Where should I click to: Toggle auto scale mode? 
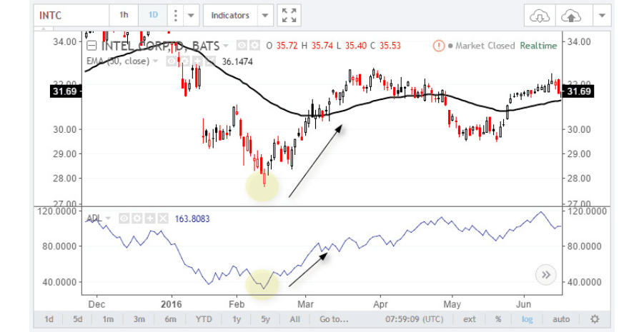click(561, 319)
